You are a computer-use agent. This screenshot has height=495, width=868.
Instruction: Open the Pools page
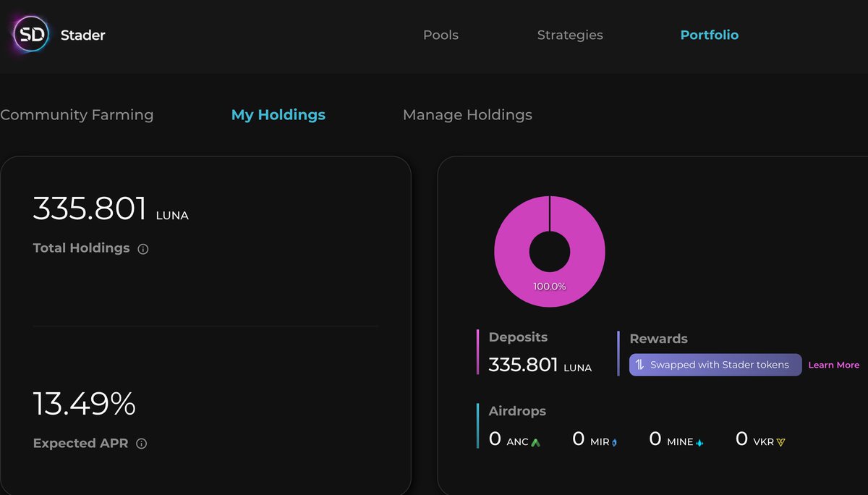[441, 35]
